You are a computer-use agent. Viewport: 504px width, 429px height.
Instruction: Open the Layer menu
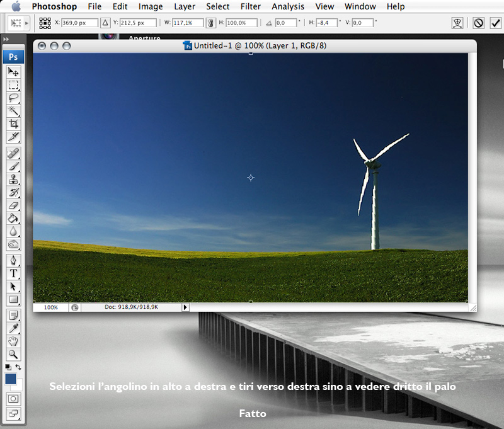pos(185,6)
